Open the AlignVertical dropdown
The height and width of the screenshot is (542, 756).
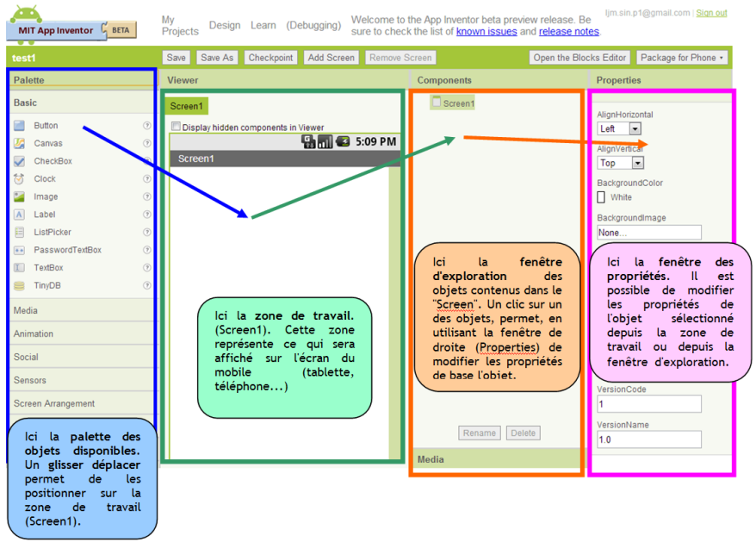pos(621,163)
